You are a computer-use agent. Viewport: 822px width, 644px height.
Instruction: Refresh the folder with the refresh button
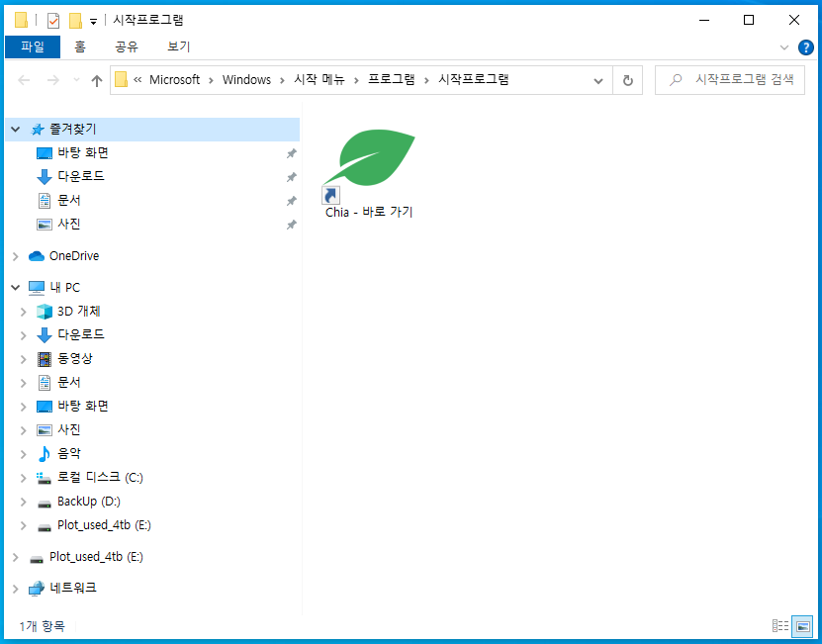(627, 81)
